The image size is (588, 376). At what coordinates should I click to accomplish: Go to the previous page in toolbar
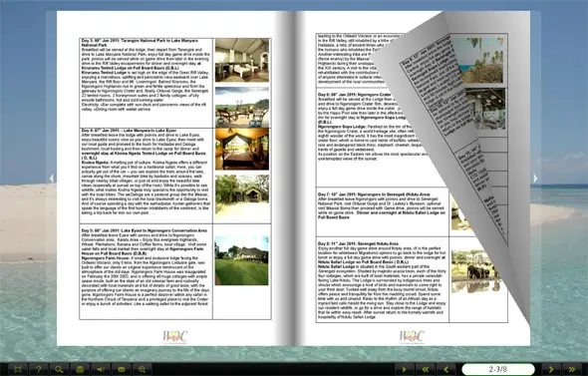click(x=445, y=369)
